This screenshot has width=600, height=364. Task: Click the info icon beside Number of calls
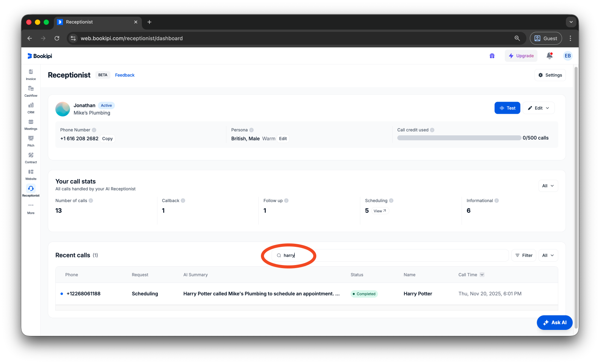[x=91, y=201]
